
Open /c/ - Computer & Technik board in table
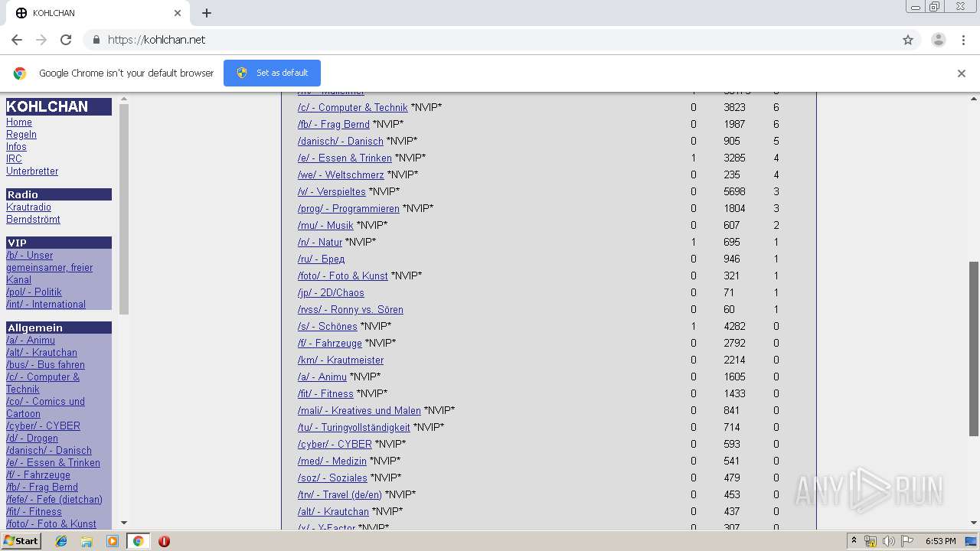click(352, 108)
